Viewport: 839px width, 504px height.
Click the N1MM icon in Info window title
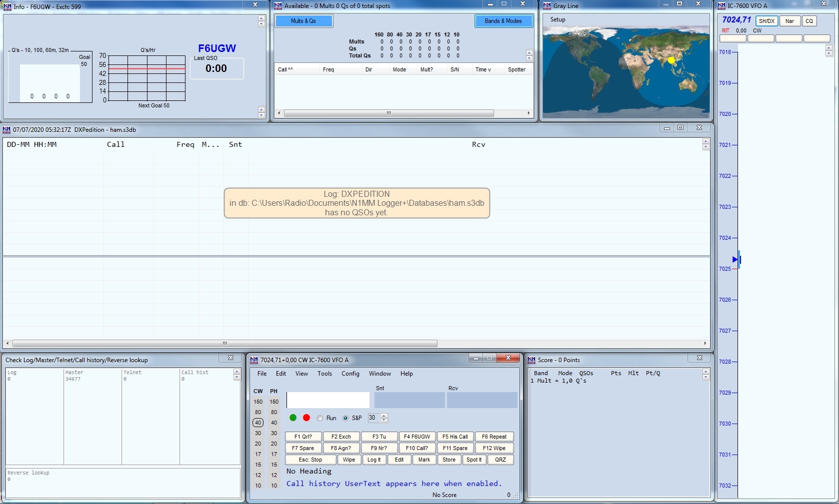tap(7, 6)
